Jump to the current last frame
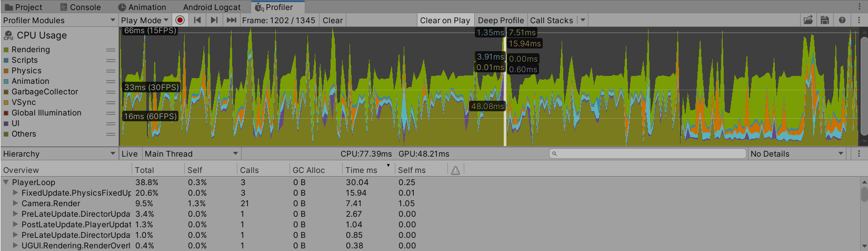This screenshot has width=868, height=251. (x=231, y=20)
